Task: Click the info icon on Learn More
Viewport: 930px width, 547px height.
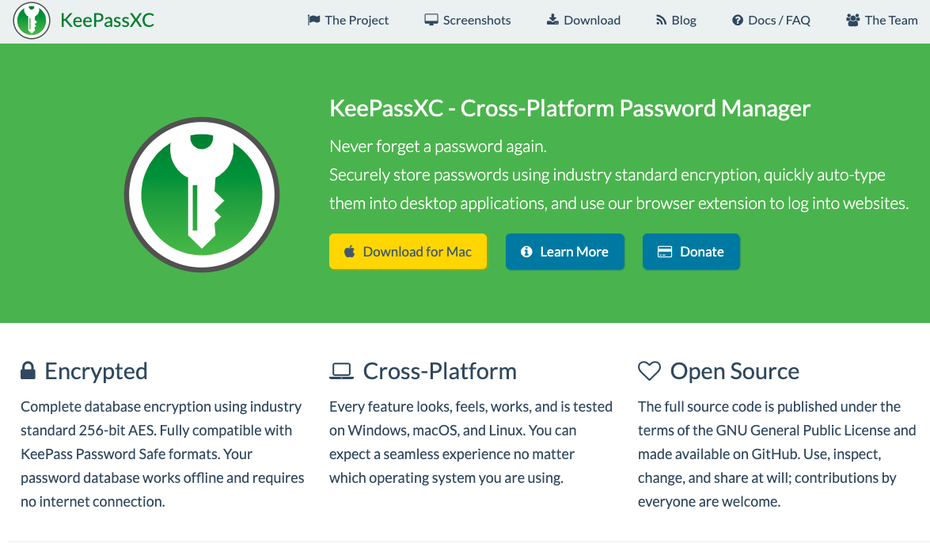Action: pos(527,252)
